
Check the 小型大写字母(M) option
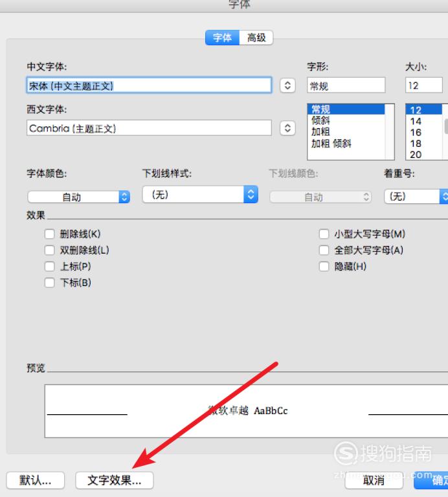(x=324, y=234)
